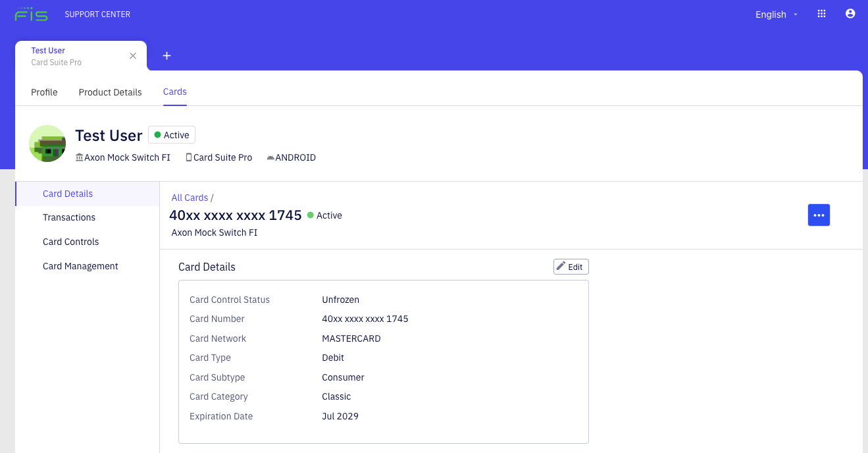Open the three-dot card actions menu

(819, 215)
